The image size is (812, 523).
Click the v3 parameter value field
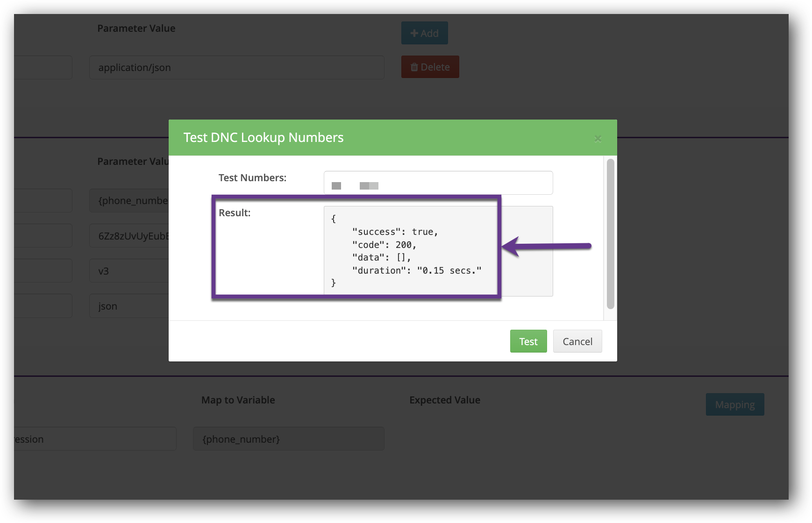coord(129,271)
